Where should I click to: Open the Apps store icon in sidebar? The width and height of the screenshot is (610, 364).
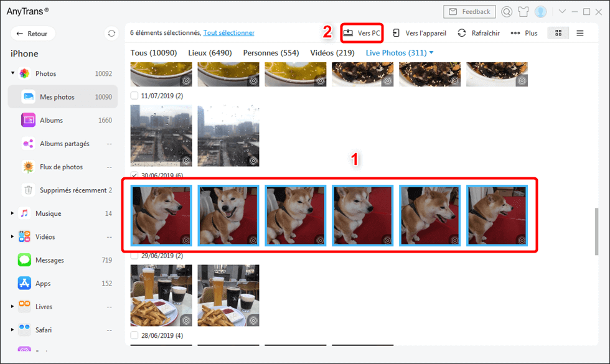click(x=24, y=283)
